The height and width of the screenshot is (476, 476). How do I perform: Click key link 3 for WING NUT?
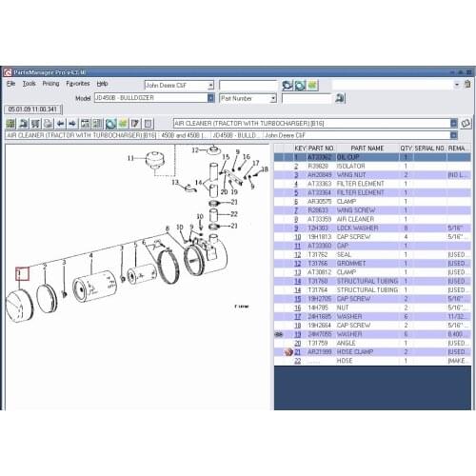click(x=296, y=175)
